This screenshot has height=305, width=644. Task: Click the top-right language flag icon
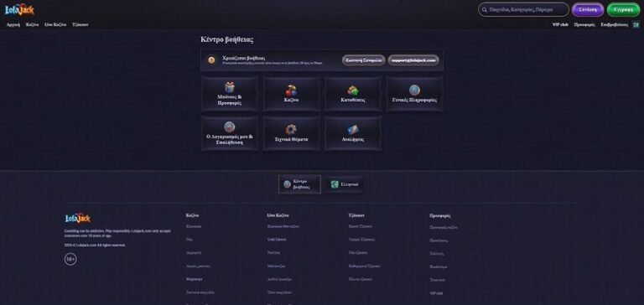pos(636,24)
